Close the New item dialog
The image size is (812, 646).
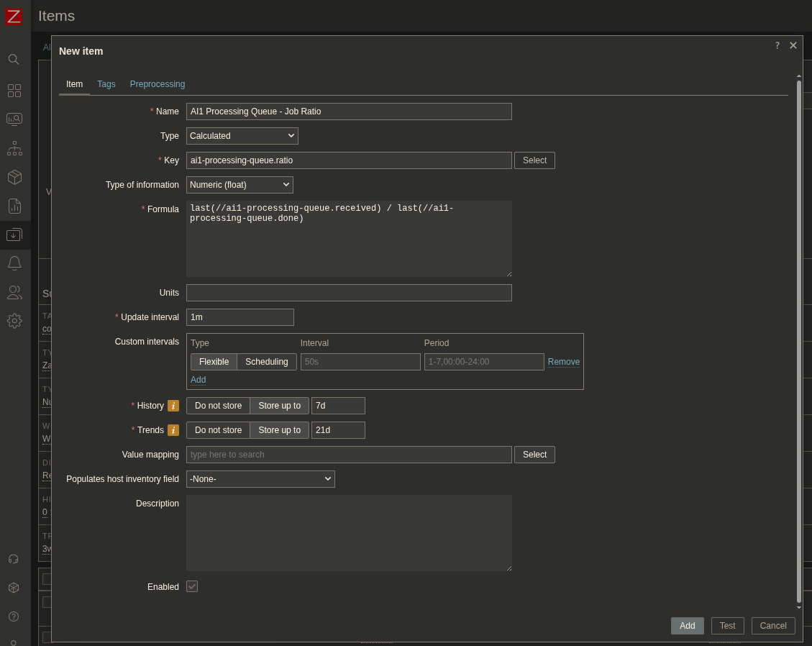point(793,45)
